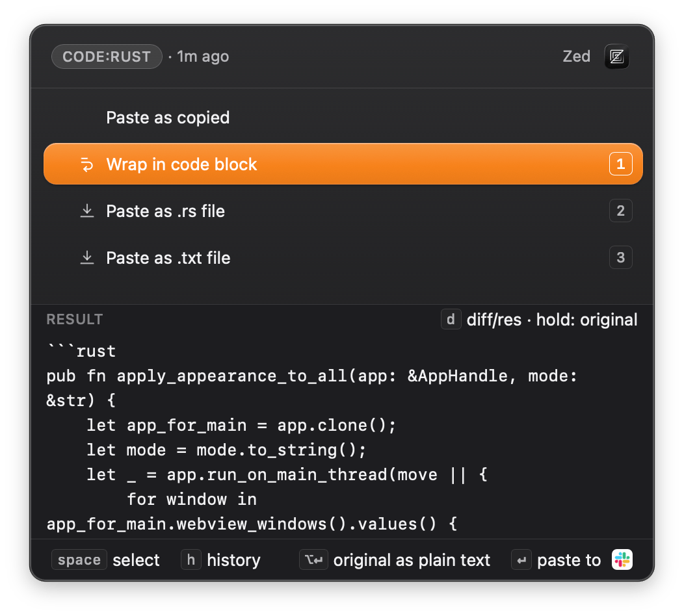The height and width of the screenshot is (616, 684).
Task: Click the app.run_on_main_thread(move || { line
Action: pos(287,474)
